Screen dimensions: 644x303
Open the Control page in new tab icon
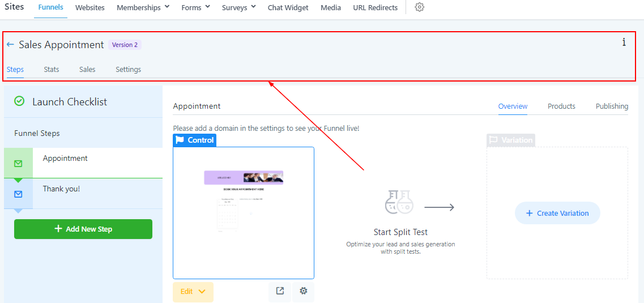(280, 291)
